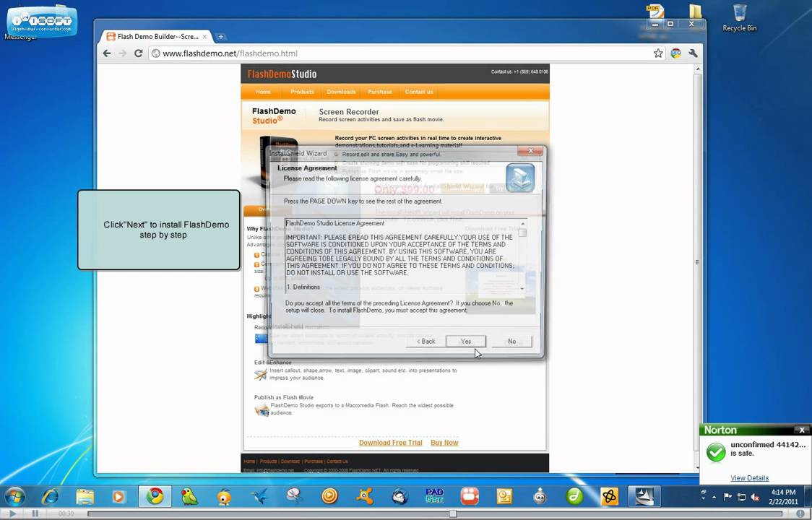Close the InstallShield Wizard dialog
Screen dimensions: 812x520
530,151
